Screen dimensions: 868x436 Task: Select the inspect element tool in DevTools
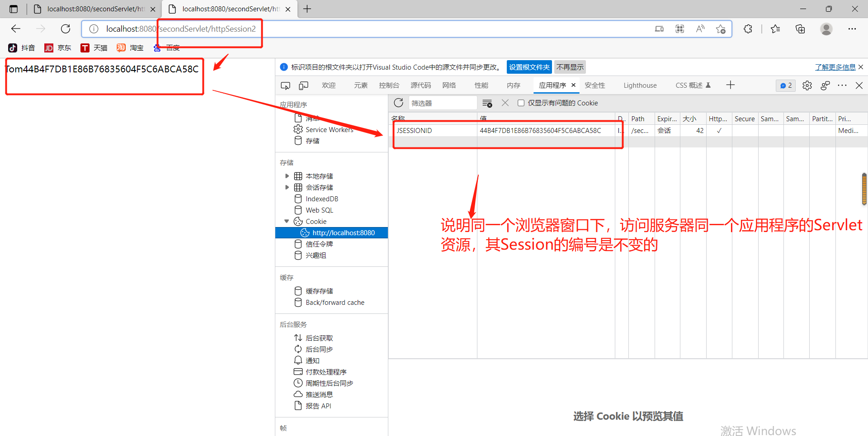pos(285,85)
